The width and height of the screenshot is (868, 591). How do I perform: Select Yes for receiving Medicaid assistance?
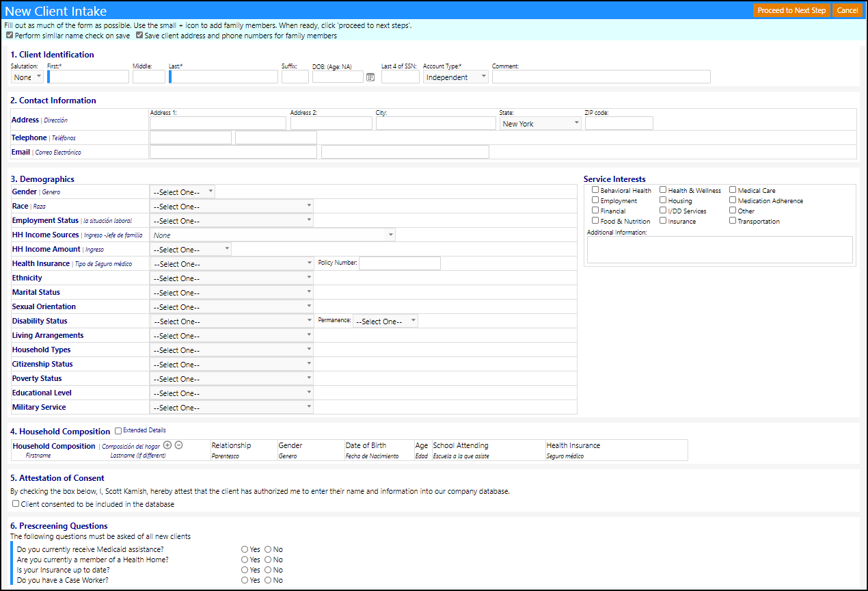245,549
